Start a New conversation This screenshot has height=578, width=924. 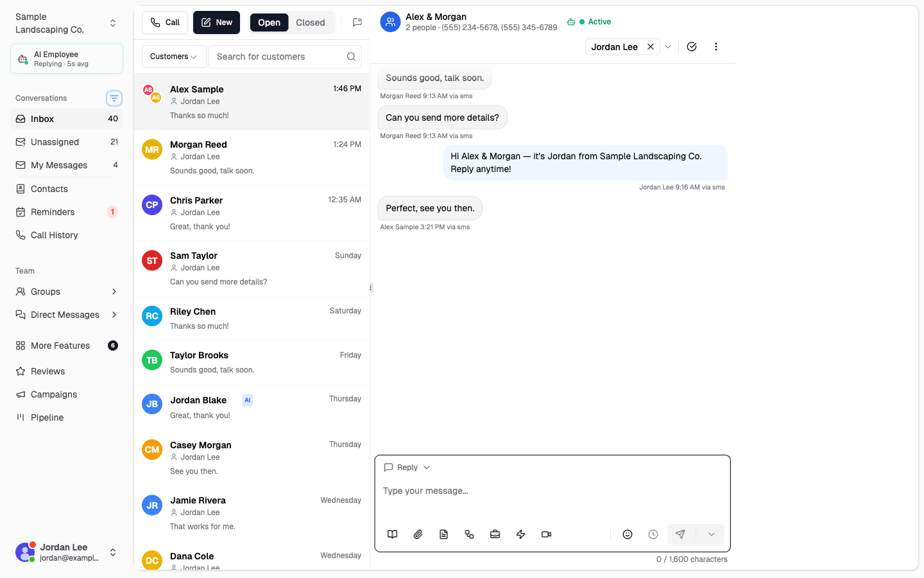tap(216, 22)
